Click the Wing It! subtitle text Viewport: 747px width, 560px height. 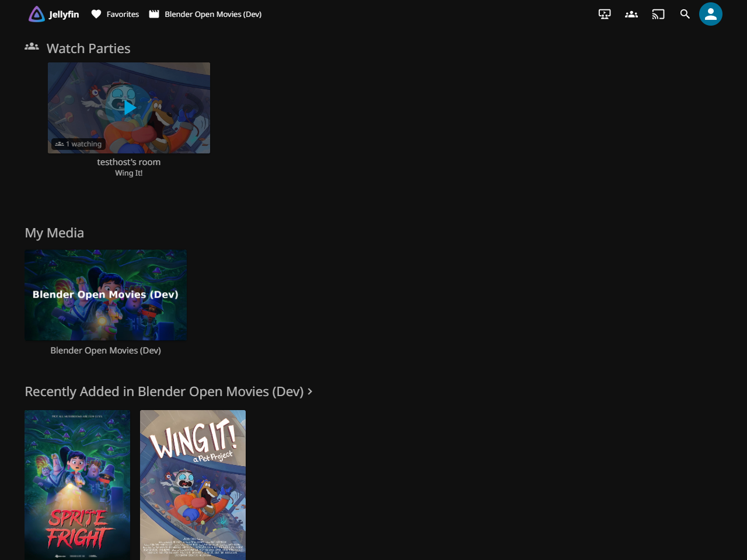(129, 173)
